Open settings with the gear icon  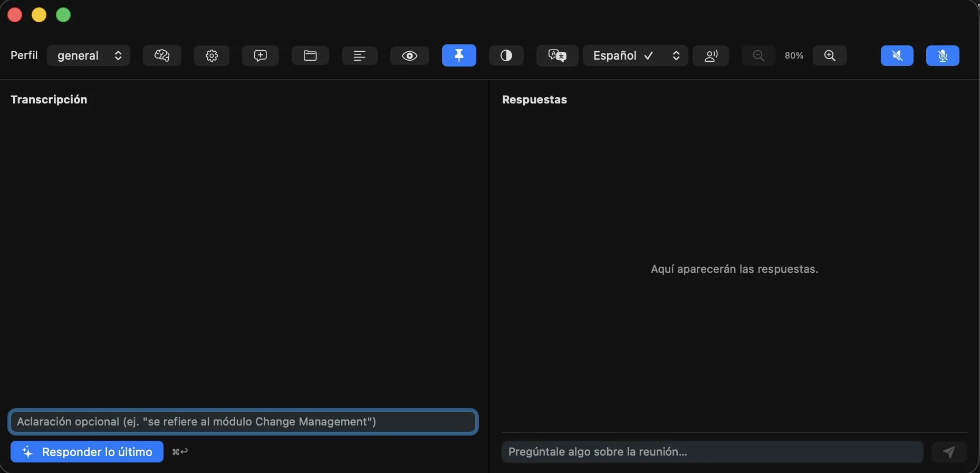[x=212, y=55]
